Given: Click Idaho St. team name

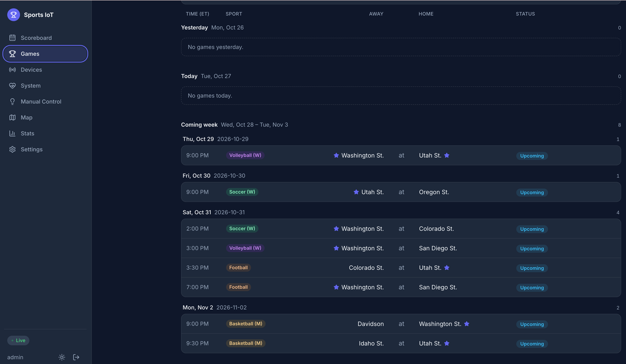Looking at the screenshot, I should [x=371, y=343].
